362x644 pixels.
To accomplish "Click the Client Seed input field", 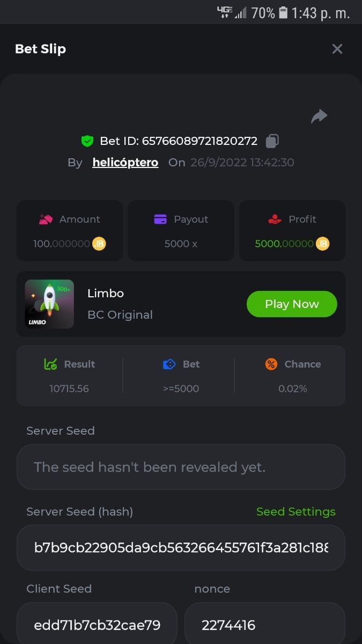I will [x=97, y=625].
